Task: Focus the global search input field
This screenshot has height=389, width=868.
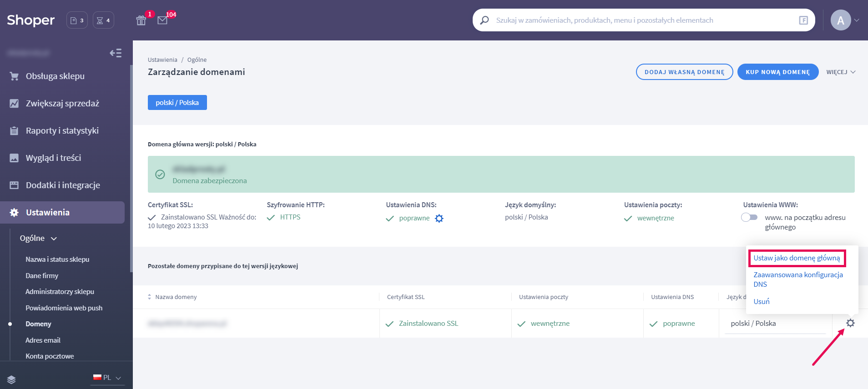Action: click(x=644, y=20)
